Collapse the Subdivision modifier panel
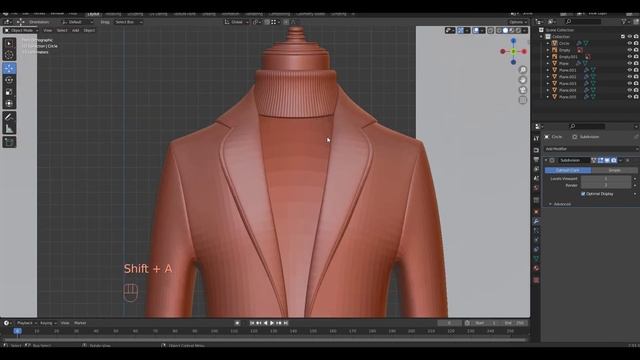640x360 pixels. point(546,160)
